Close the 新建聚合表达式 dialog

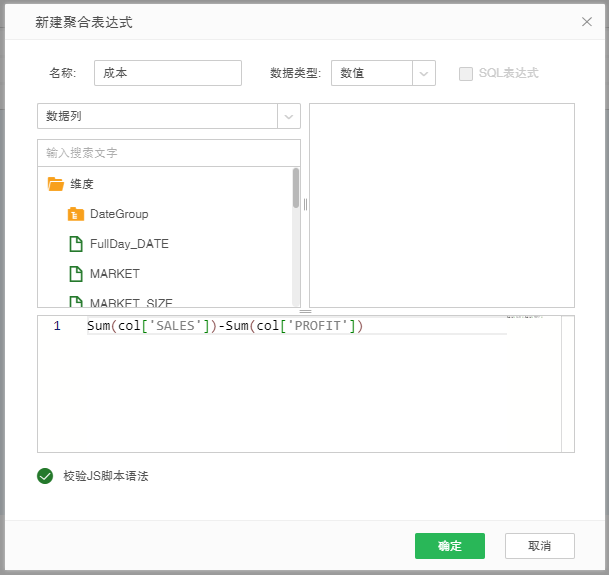click(587, 21)
